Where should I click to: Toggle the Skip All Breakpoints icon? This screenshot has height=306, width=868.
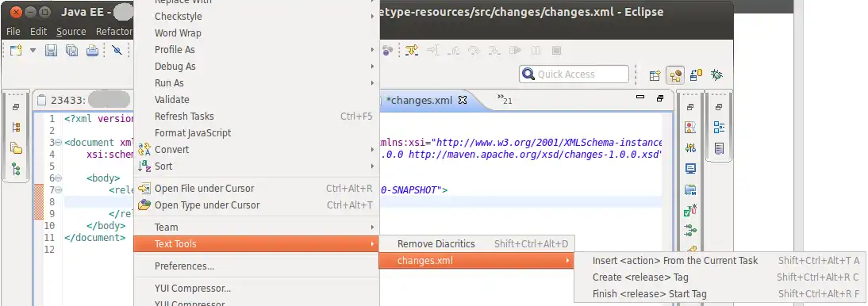[x=117, y=51]
